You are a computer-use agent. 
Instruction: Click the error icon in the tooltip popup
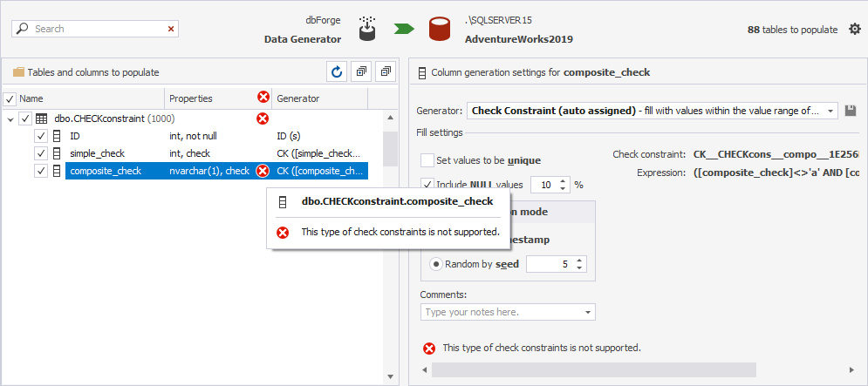283,233
